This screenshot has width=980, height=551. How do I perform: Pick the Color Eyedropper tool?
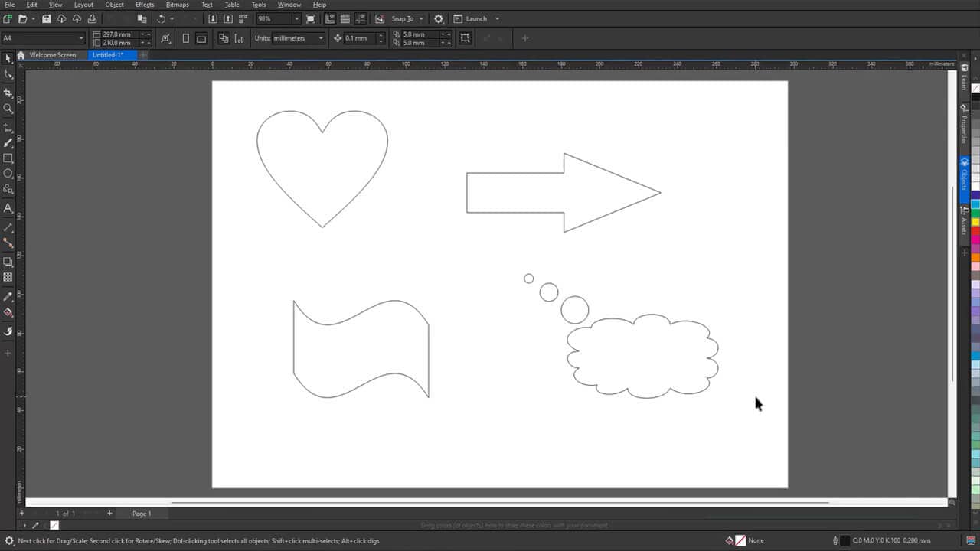(x=8, y=296)
